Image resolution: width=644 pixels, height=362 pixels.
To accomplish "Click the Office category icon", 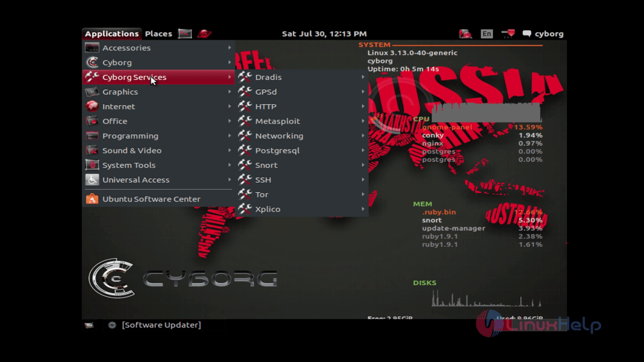I will pos(92,121).
